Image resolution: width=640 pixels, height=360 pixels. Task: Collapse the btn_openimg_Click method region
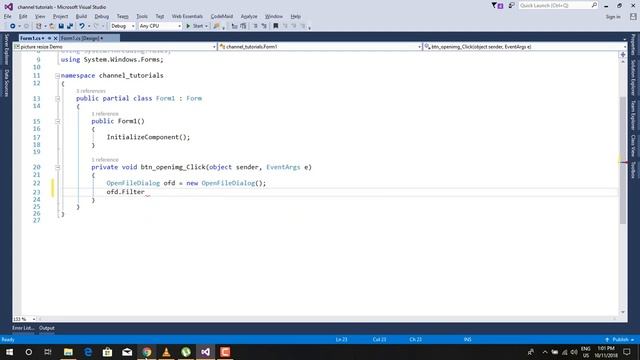58,167
